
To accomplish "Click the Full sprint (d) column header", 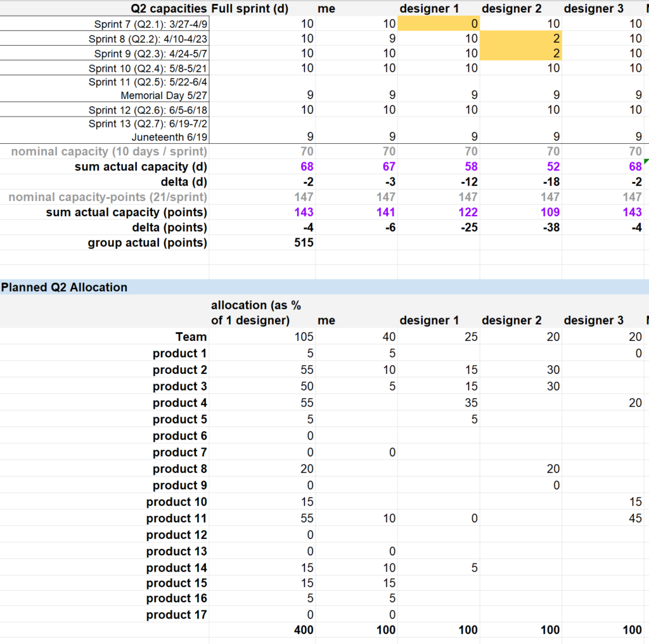I will 251,8.
